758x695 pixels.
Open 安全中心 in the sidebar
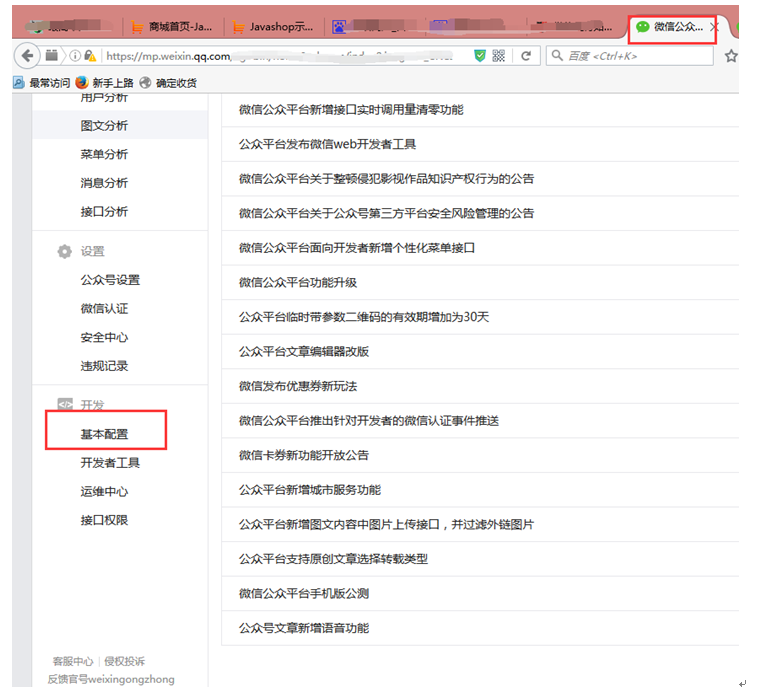(104, 337)
